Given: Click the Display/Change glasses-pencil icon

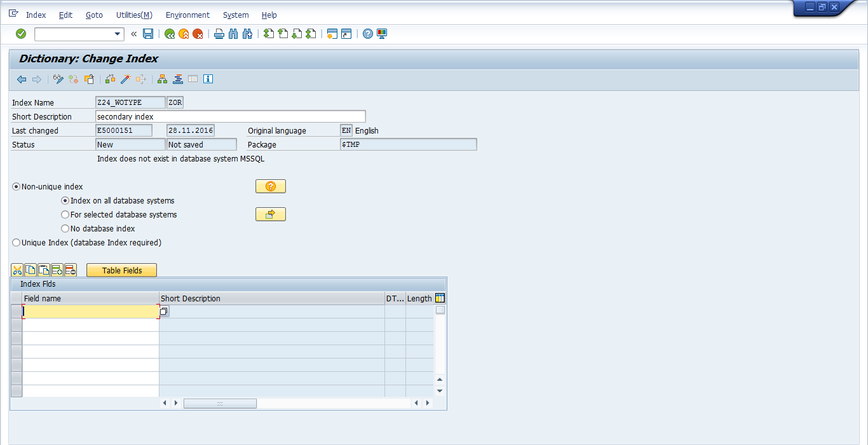Looking at the screenshot, I should click(58, 79).
